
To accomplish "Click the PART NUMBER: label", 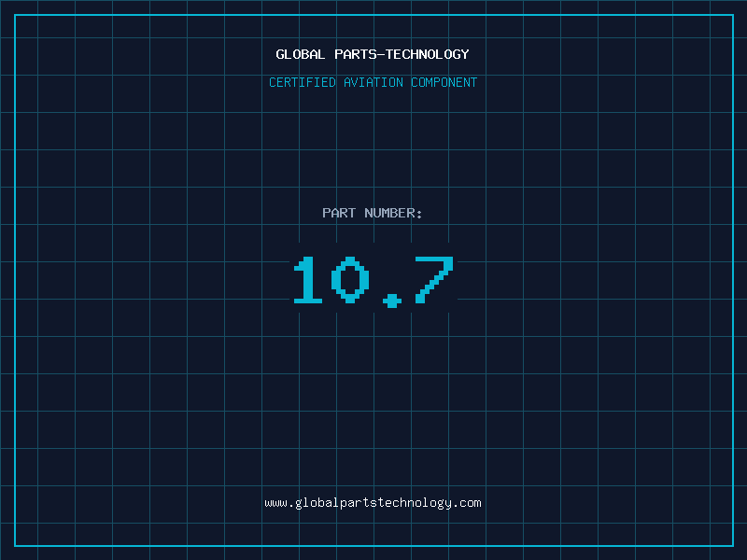I will [373, 214].
